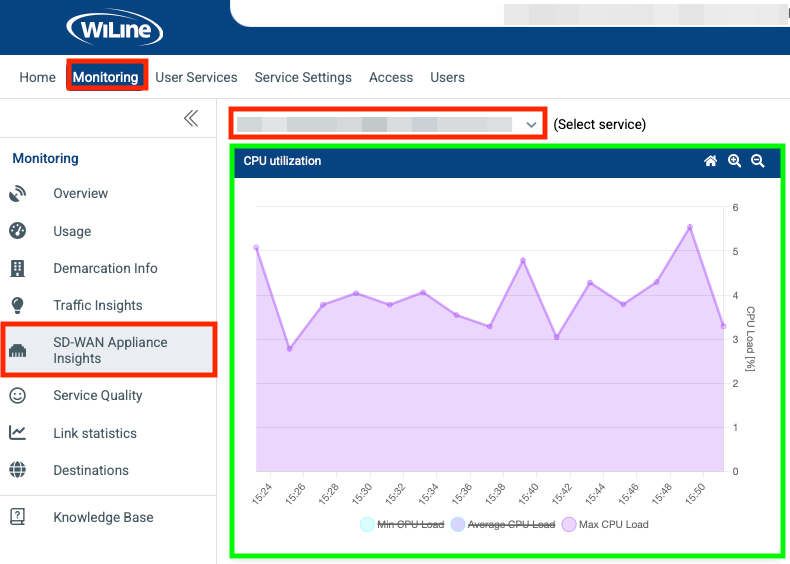Open Demarcation Info in sidebar
Viewport: 790px width, 564px height.
click(x=105, y=268)
